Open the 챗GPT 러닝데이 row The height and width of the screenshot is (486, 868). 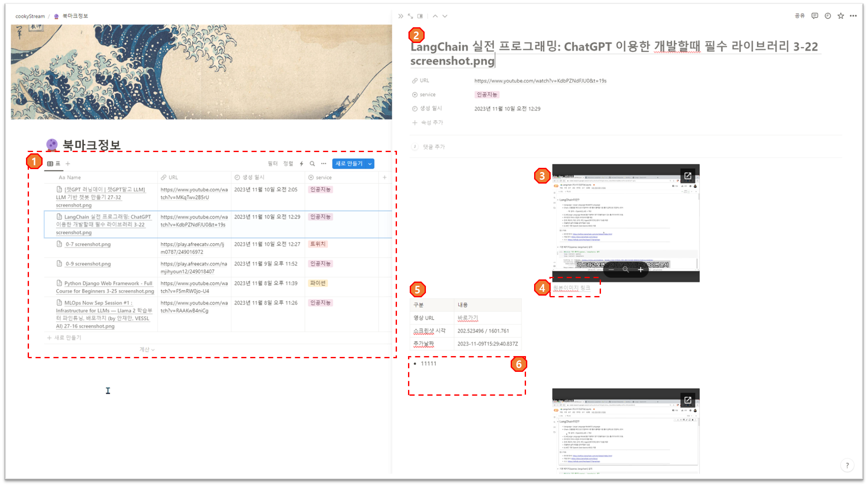101,197
